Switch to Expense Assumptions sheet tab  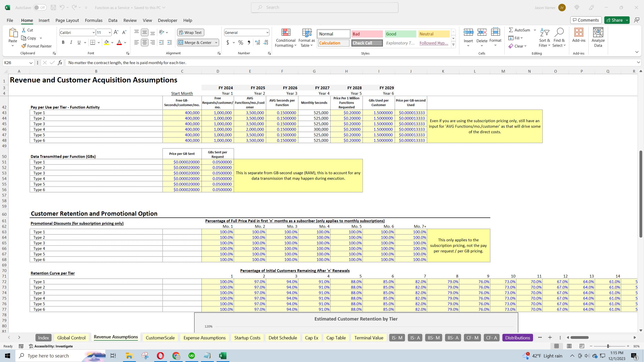pyautogui.click(x=205, y=338)
